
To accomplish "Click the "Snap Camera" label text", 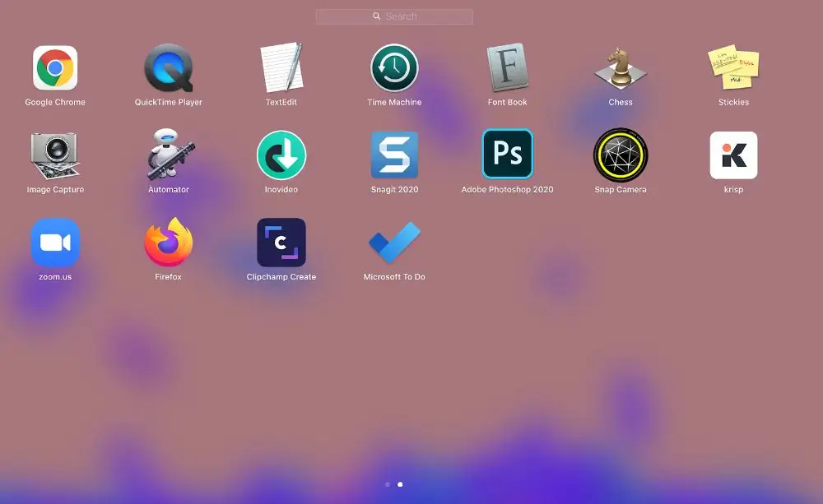I will [621, 190].
